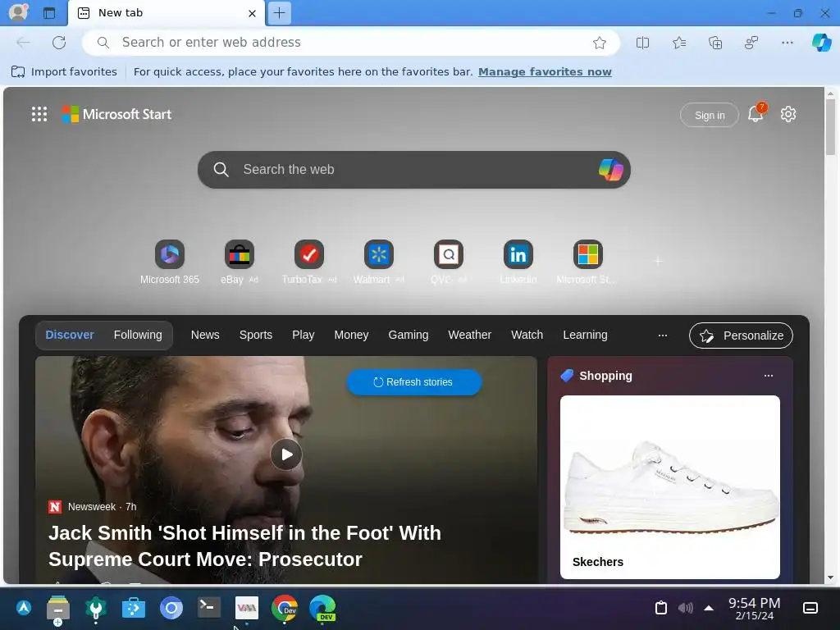Image resolution: width=840 pixels, height=630 pixels.
Task: Open page settings gear
Action: [x=788, y=114]
